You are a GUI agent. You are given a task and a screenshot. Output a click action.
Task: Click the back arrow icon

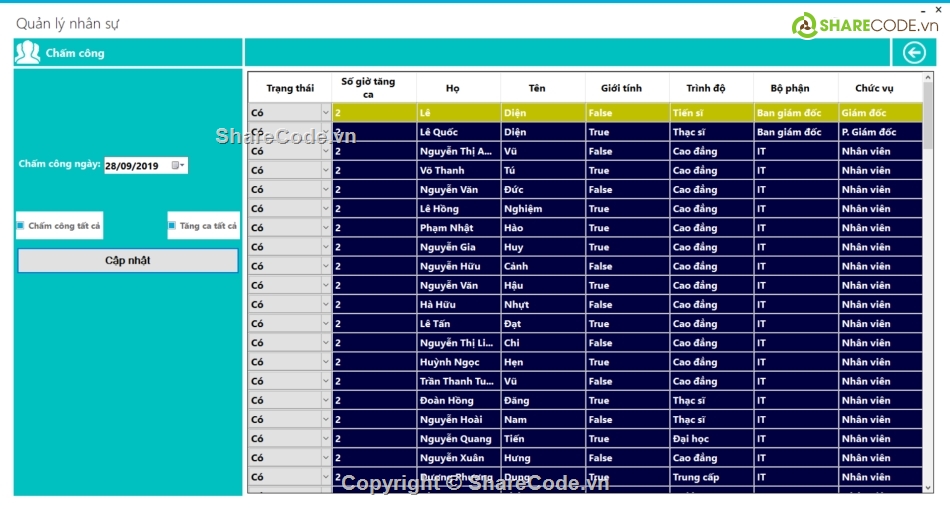pyautogui.click(x=913, y=53)
